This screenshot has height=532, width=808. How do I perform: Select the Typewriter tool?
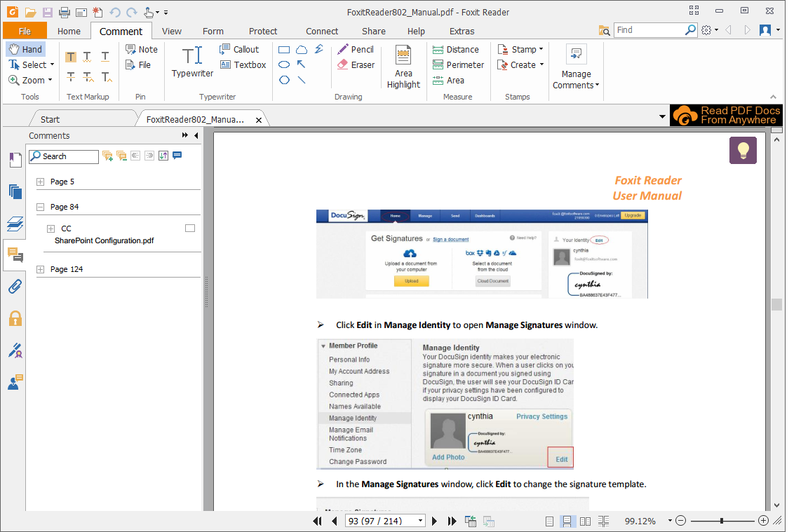click(192, 62)
